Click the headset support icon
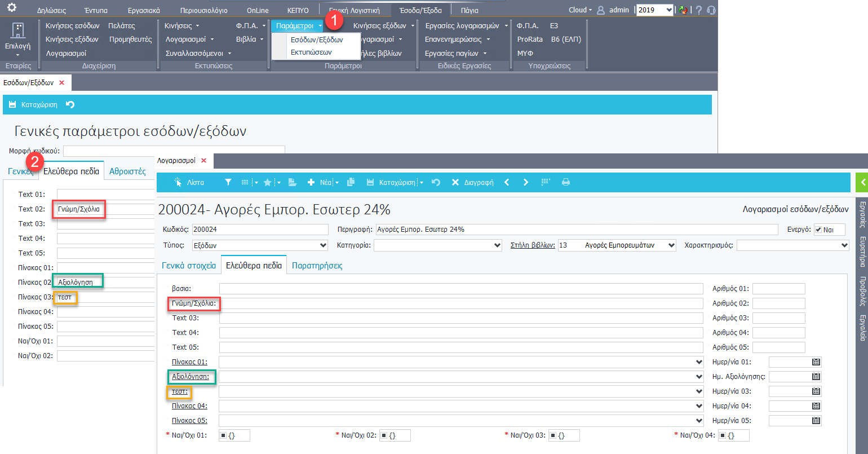The image size is (868, 454). click(x=711, y=10)
